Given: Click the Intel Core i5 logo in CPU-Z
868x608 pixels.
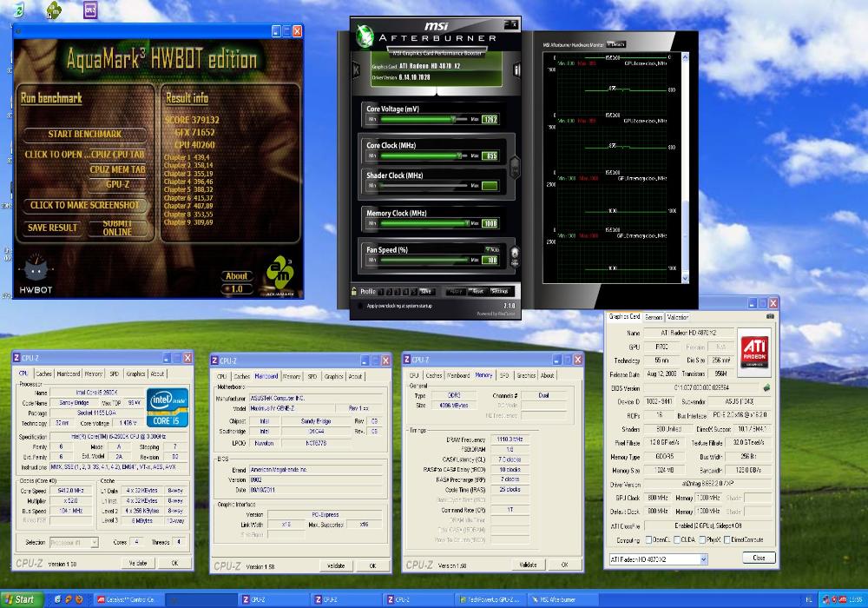Looking at the screenshot, I should pyautogui.click(x=168, y=407).
